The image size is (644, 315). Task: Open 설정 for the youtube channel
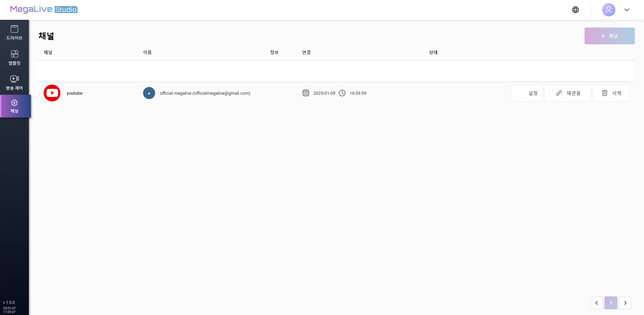click(x=527, y=93)
